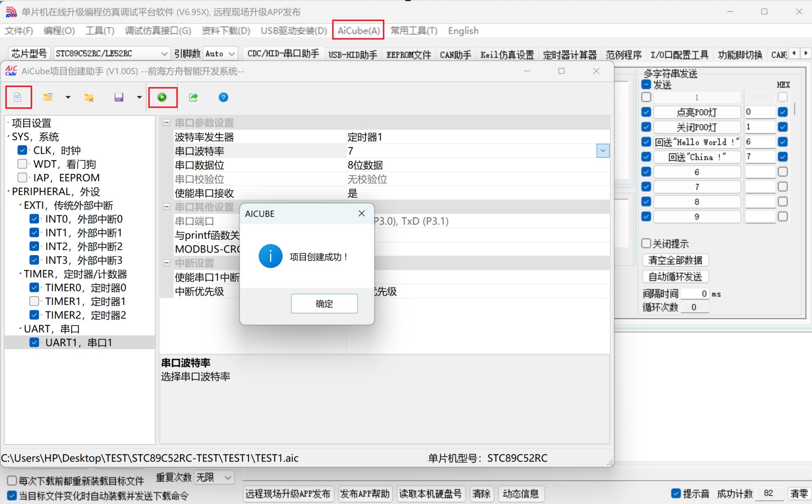
Task: Save project with the floppy disk icon
Action: click(119, 97)
